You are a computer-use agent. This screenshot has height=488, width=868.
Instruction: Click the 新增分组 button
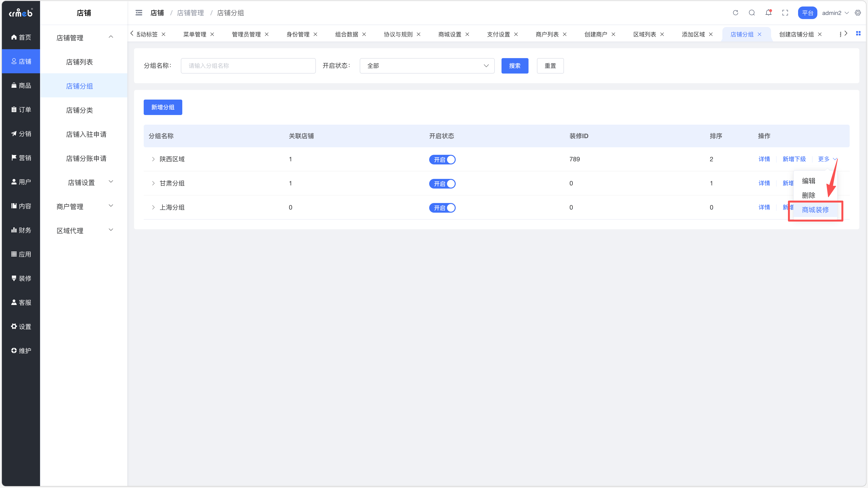(x=163, y=107)
